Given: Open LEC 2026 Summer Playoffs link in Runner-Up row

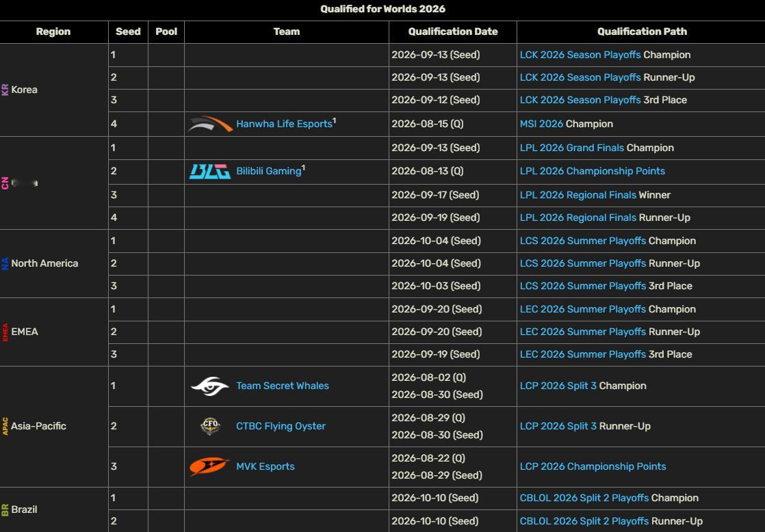Looking at the screenshot, I should (583, 332).
